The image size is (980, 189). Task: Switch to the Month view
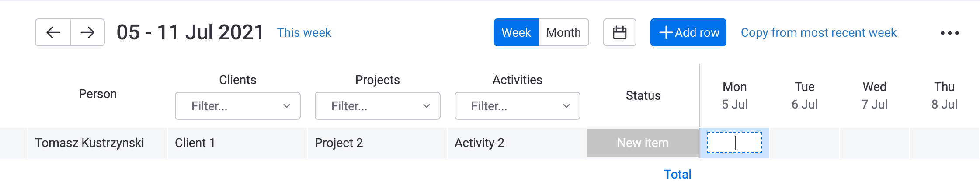(x=564, y=32)
